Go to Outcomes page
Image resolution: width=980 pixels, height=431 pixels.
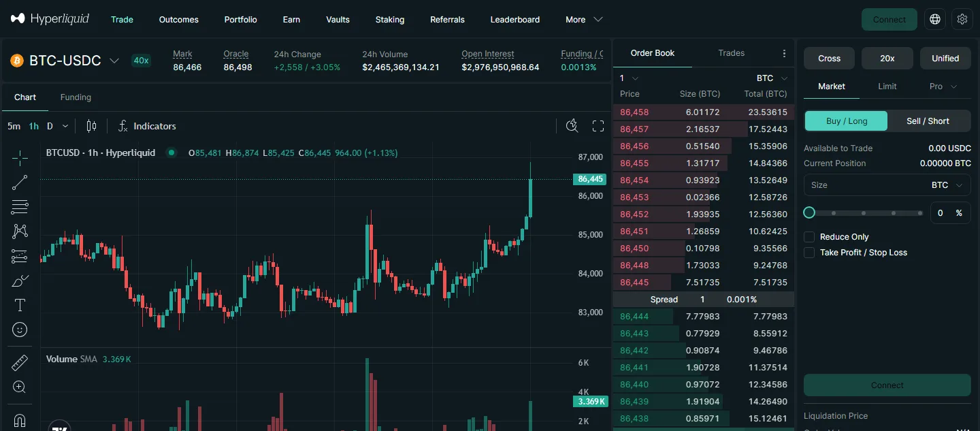179,20
